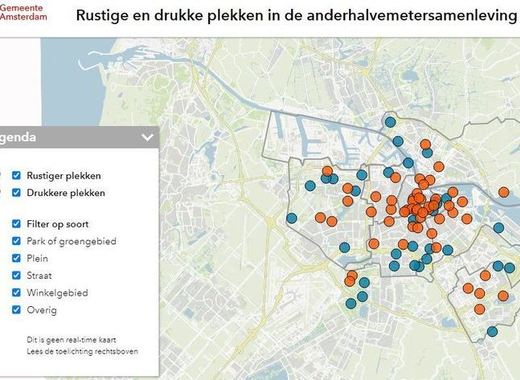Uncheck the Drukkere plekken checkbox
Image resolution: width=520 pixels, height=380 pixels.
click(16, 193)
